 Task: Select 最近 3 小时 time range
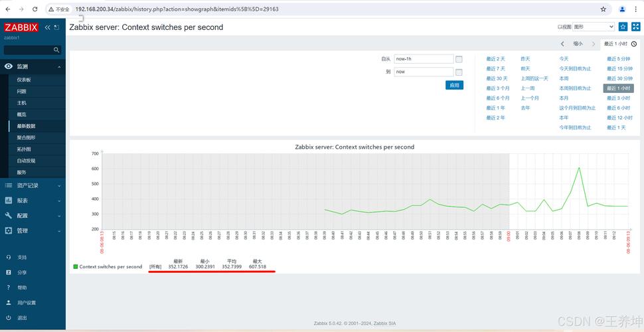pos(618,98)
